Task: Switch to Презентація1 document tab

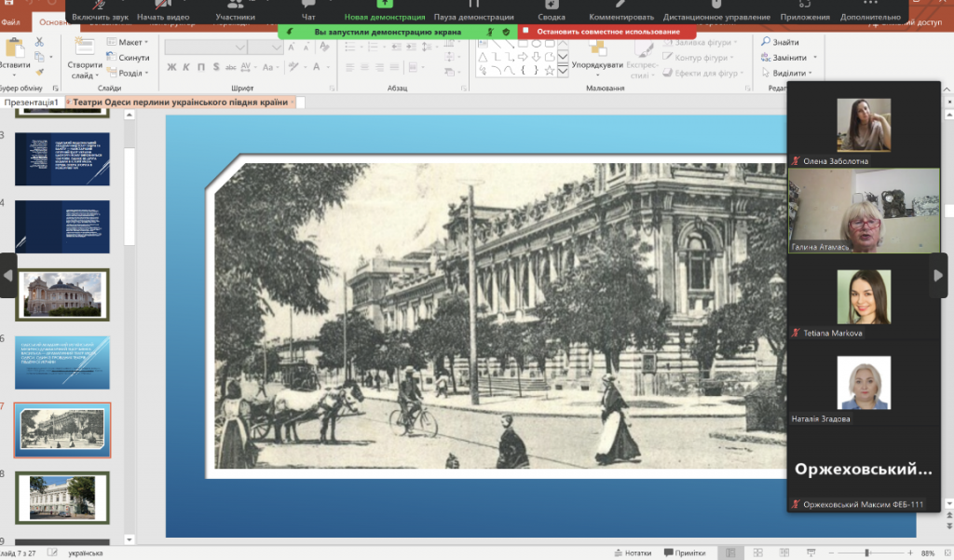Action: 31,102
